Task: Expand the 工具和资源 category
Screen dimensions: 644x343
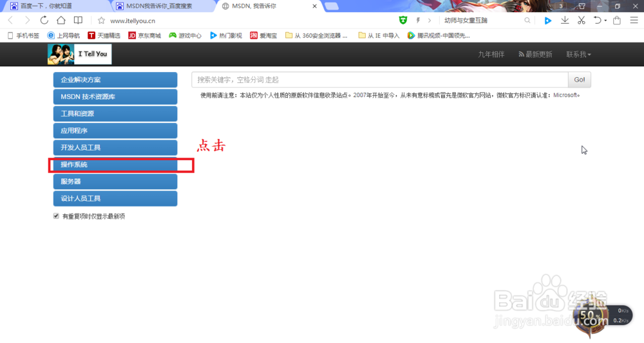Action: pos(115,114)
